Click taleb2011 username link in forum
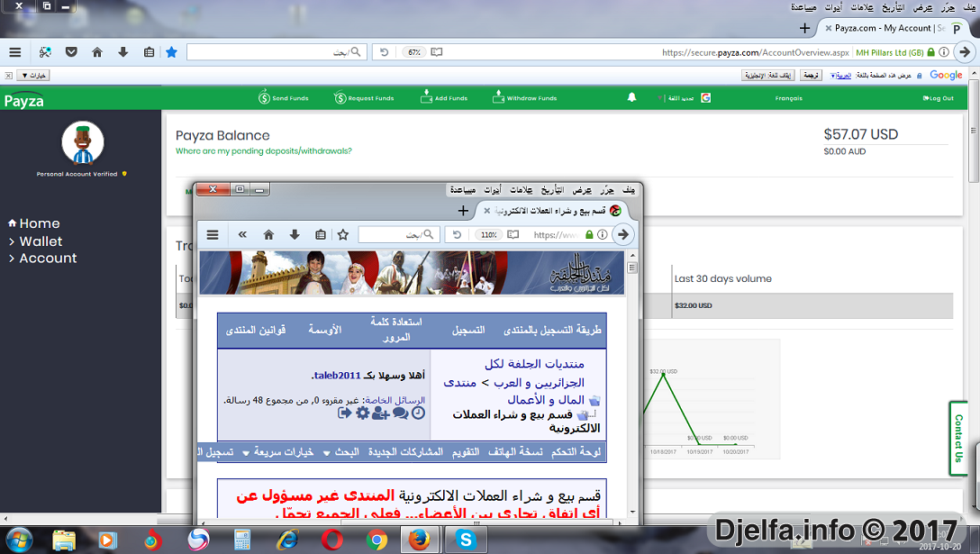The height and width of the screenshot is (554, 980). (337, 375)
